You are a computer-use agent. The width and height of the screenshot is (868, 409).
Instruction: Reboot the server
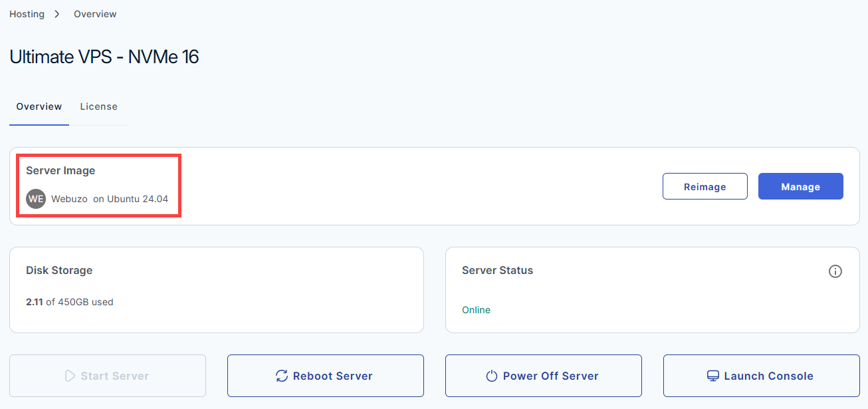tap(326, 376)
